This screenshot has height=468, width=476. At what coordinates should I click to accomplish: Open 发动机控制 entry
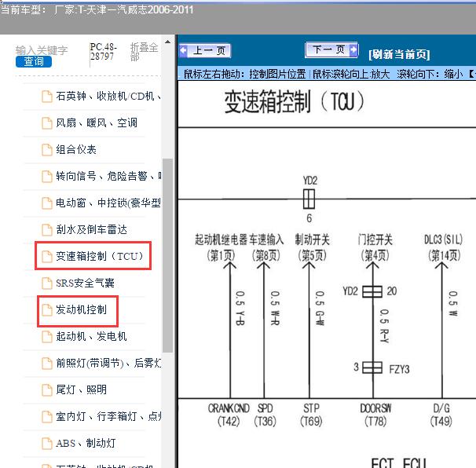pyautogui.click(x=82, y=310)
